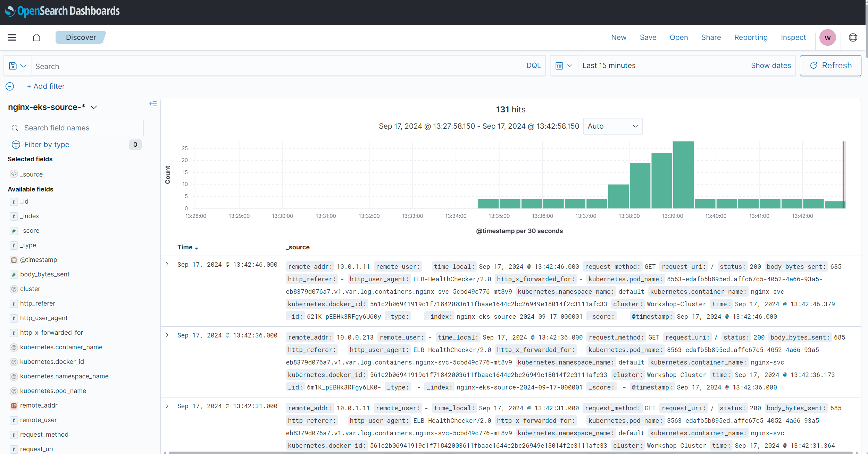The width and height of the screenshot is (868, 454).
Task: Click the red current-time marker on the chart
Action: click(x=843, y=175)
